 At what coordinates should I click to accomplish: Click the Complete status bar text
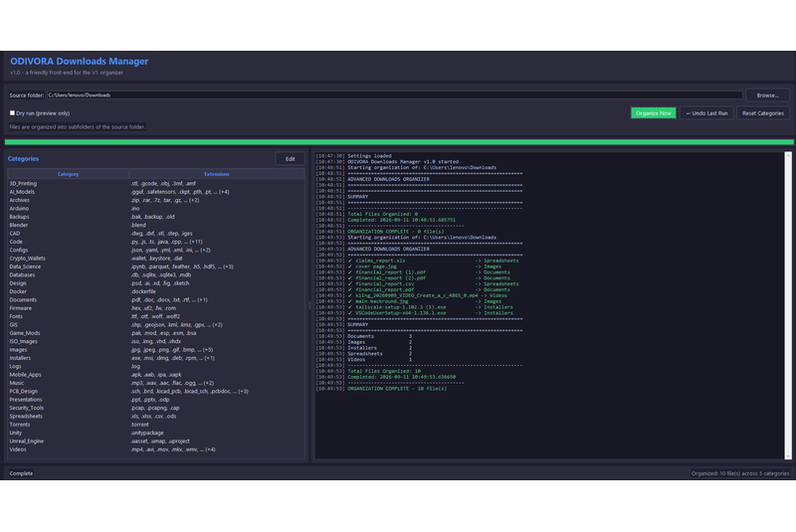[x=21, y=473]
